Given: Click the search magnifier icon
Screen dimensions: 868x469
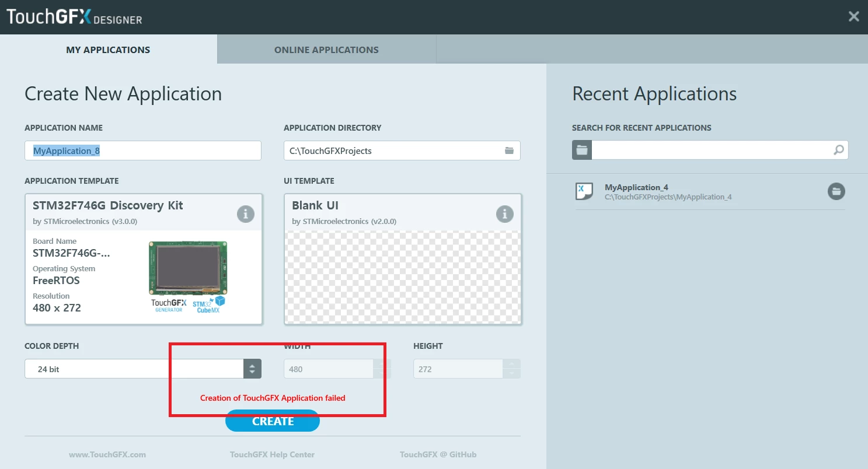Looking at the screenshot, I should click(x=838, y=150).
